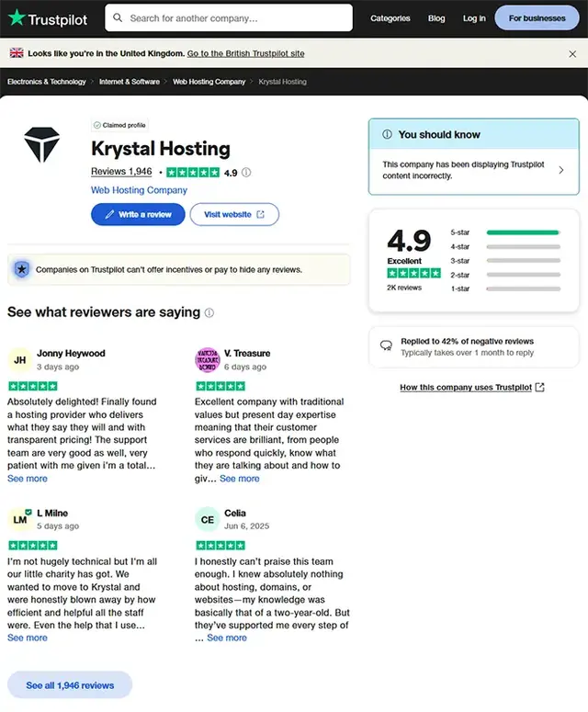Click the 2K reviews label
Image resolution: width=588 pixels, height=712 pixels.
tap(404, 288)
